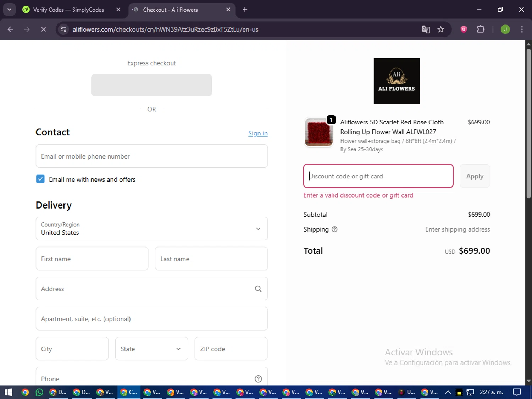Select the Checkout - Ali Flowers tab
Viewport: 532px width, 399px height.
170,10
